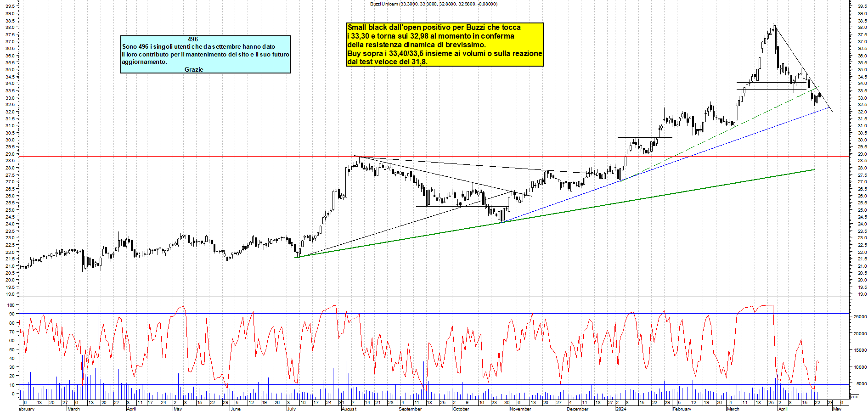This screenshot has width=868, height=411.
Task: Select the dashed green trendline
Action: coord(719,134)
